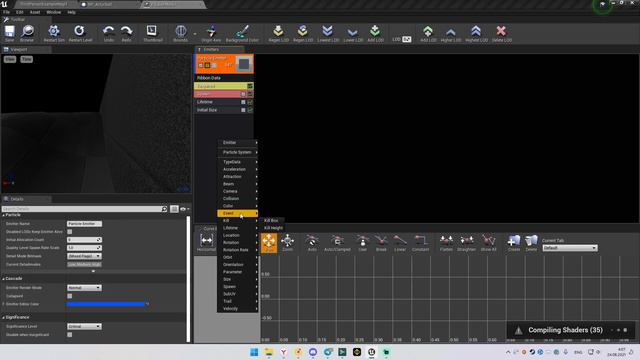Click the Time button in the Viewport

pyautogui.click(x=27, y=59)
